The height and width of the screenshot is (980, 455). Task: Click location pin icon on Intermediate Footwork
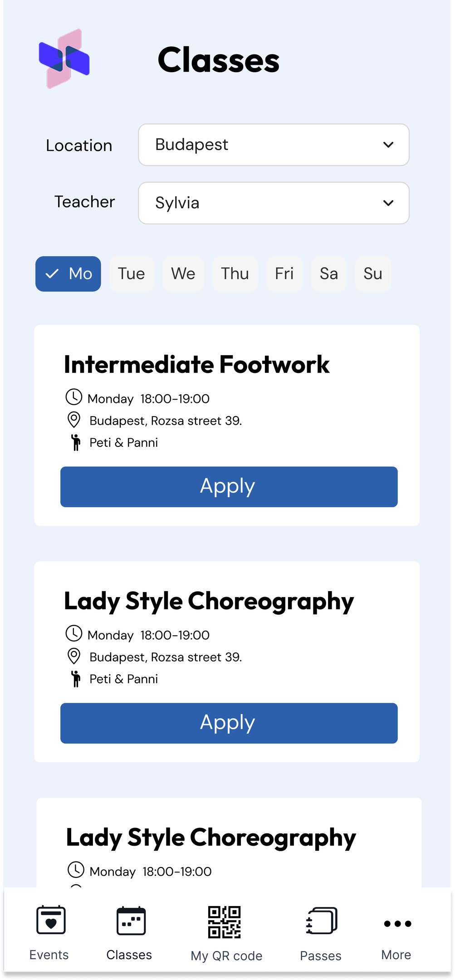tap(74, 420)
